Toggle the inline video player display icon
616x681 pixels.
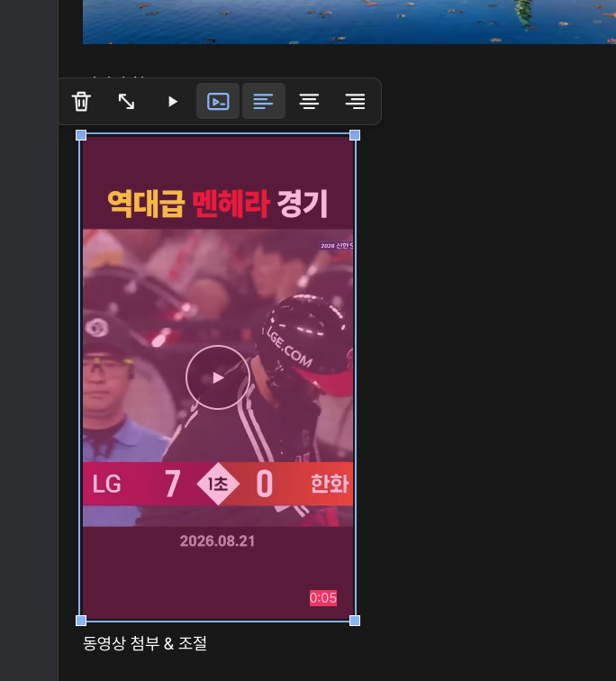click(x=218, y=101)
